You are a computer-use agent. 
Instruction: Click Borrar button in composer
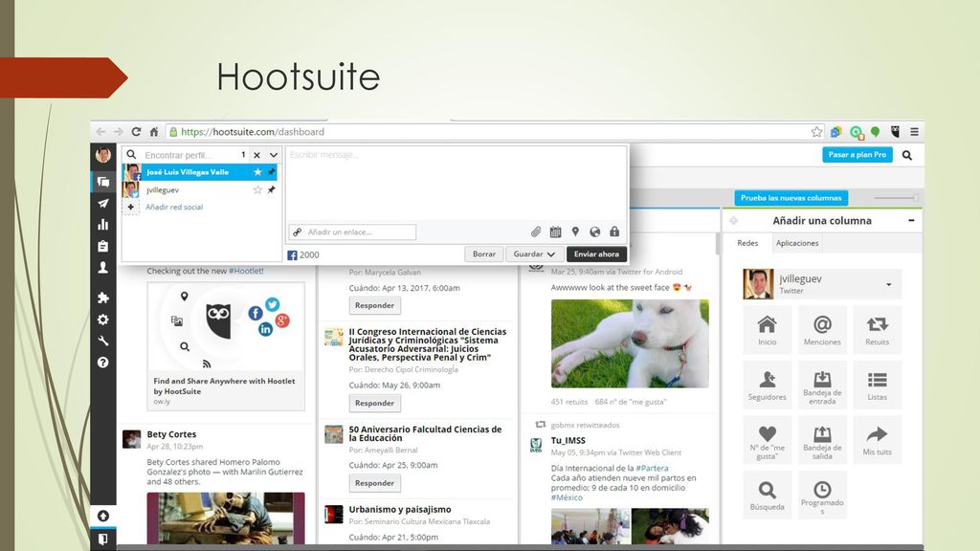[483, 254]
